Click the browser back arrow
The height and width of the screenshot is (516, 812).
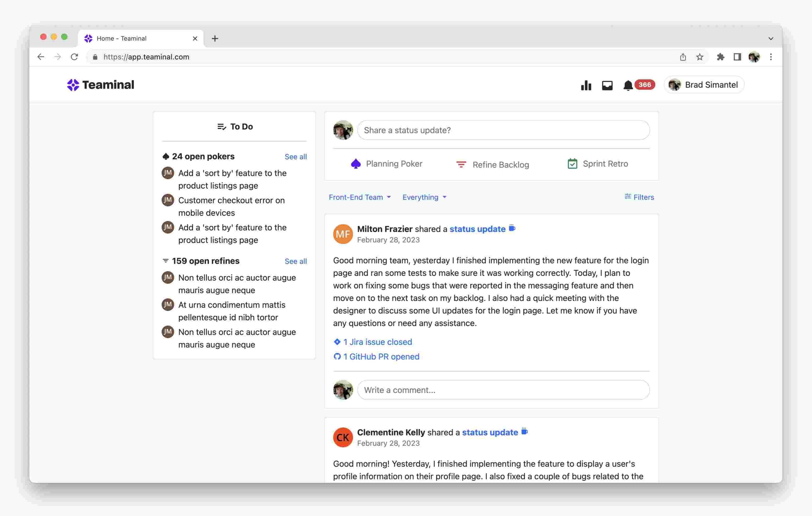41,57
